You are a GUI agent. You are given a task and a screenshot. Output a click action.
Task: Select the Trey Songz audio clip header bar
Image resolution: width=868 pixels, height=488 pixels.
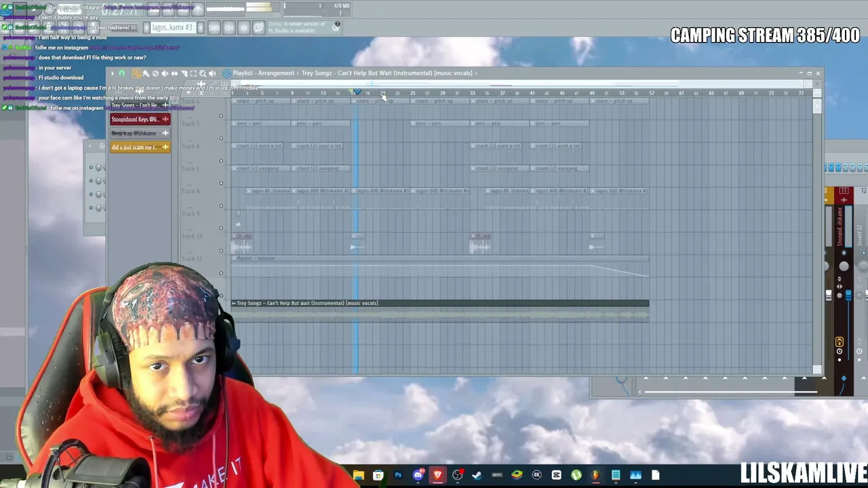tap(440, 303)
